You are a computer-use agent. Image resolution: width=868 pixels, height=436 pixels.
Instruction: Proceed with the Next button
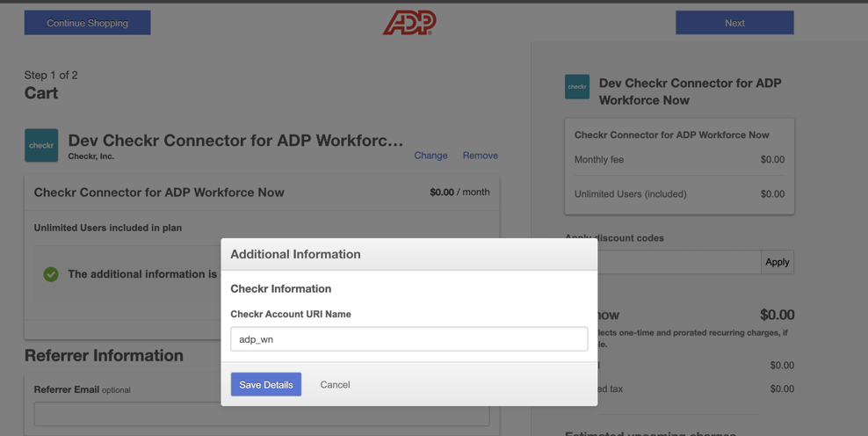pos(734,23)
